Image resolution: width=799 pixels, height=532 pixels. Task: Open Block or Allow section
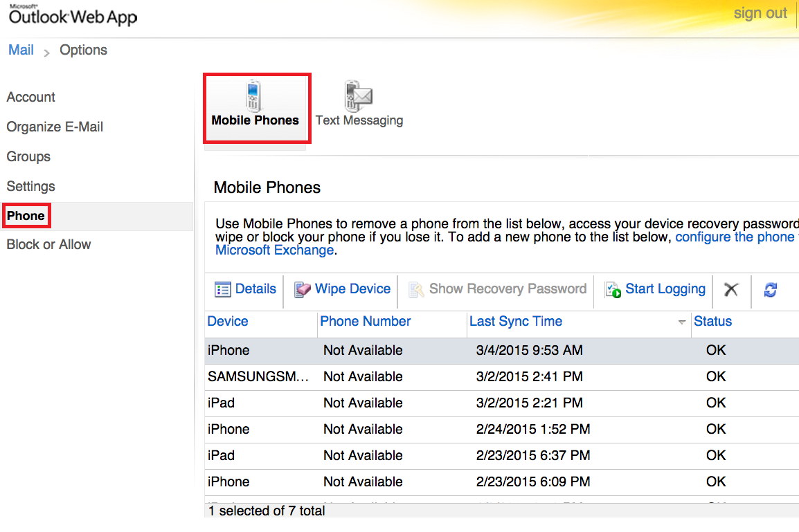point(48,244)
